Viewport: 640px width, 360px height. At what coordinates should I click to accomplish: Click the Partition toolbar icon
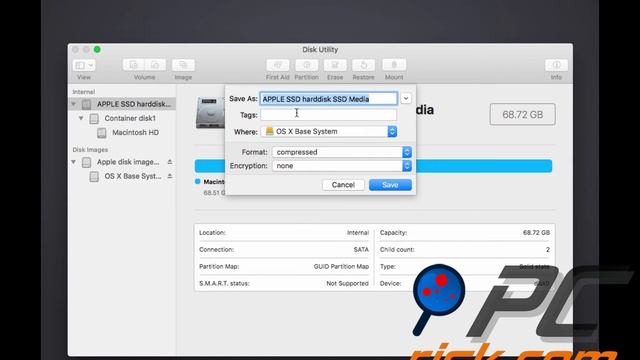click(307, 65)
